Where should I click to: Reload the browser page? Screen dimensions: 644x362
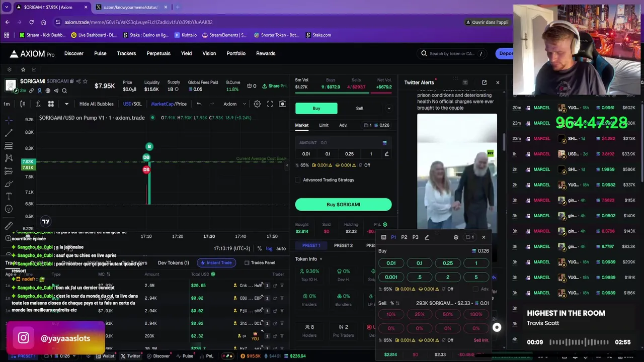(31, 22)
